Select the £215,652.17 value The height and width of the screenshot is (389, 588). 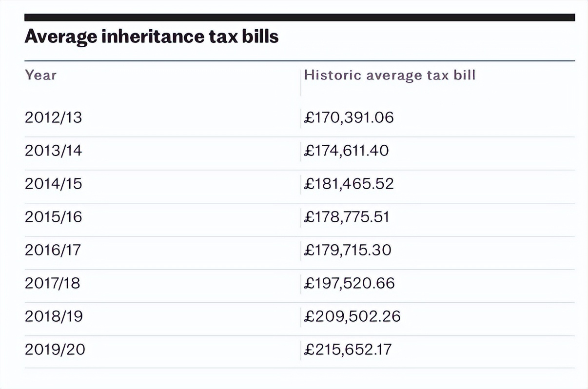(x=348, y=350)
